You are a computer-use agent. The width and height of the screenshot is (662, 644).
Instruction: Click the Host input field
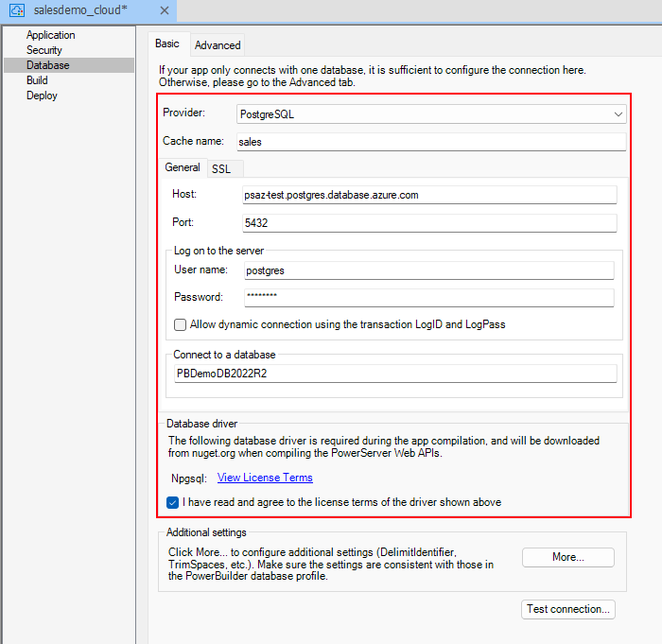click(429, 195)
